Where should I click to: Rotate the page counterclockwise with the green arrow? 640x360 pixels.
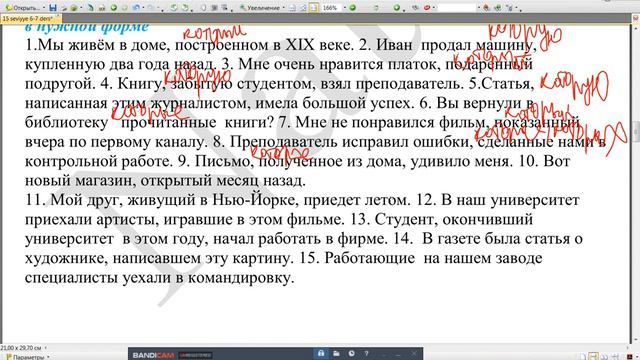point(173,8)
